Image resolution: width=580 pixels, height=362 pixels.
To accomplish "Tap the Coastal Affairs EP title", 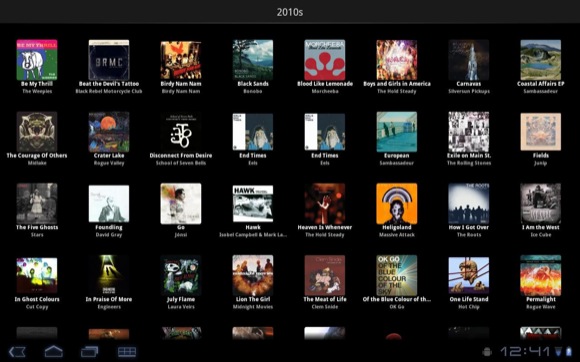I will pyautogui.click(x=540, y=84).
